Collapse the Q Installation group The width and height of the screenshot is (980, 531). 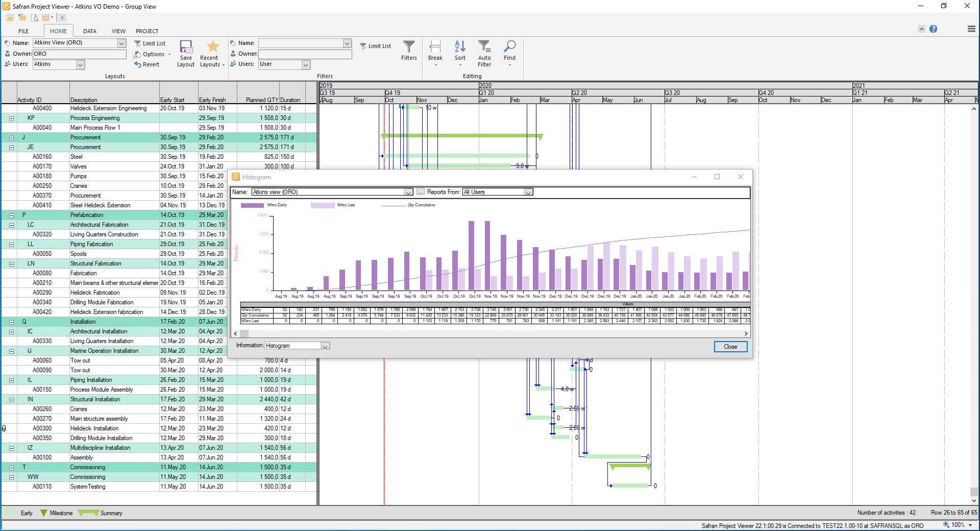[11, 322]
